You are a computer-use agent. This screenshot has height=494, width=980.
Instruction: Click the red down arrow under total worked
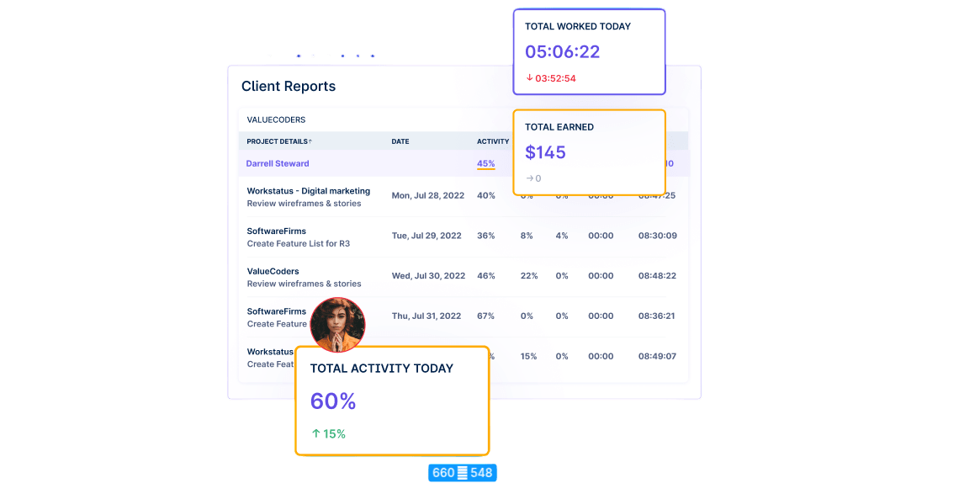click(529, 78)
